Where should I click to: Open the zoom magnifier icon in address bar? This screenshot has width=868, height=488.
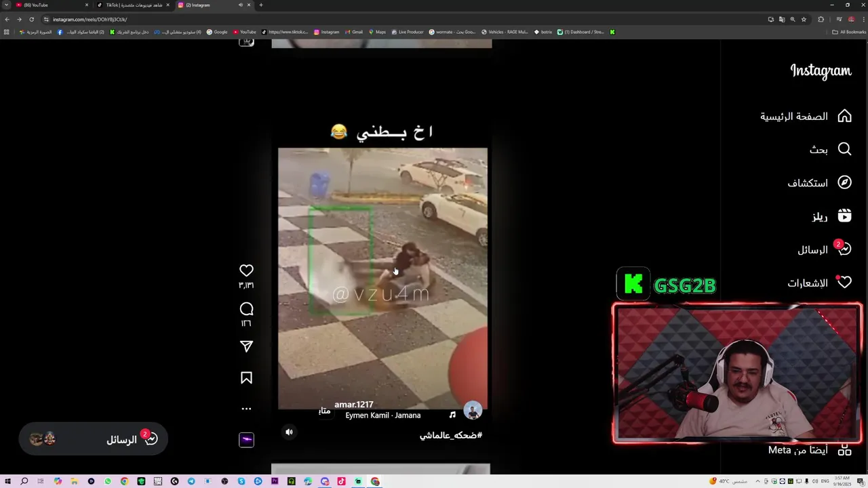(793, 19)
